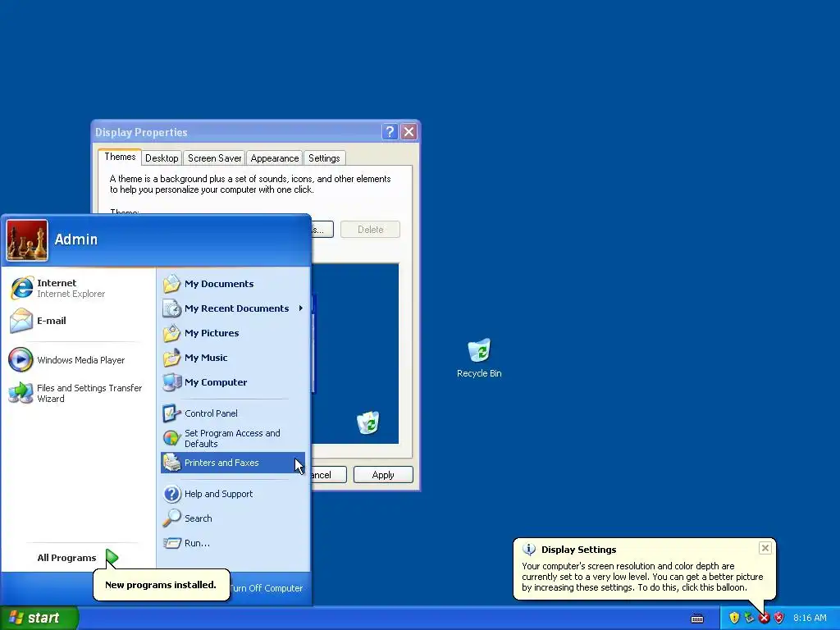The height and width of the screenshot is (630, 840).
Task: Expand All Programs list
Action: [78, 558]
